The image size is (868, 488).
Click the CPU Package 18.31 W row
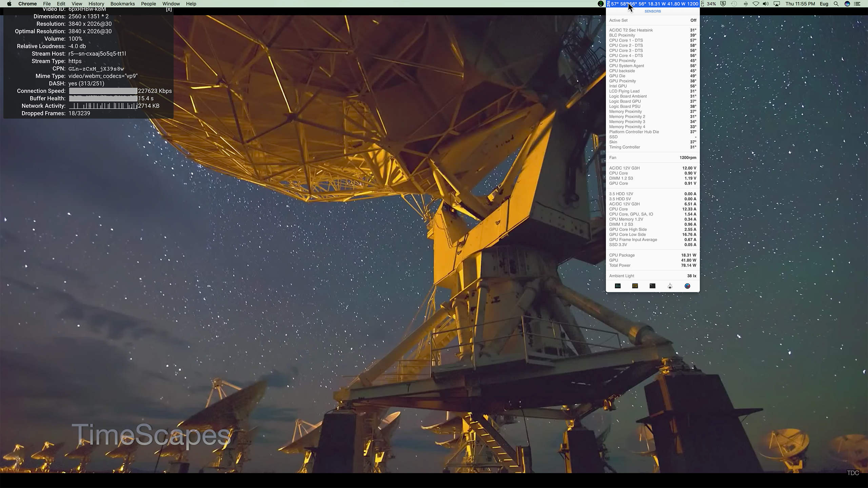(653, 255)
